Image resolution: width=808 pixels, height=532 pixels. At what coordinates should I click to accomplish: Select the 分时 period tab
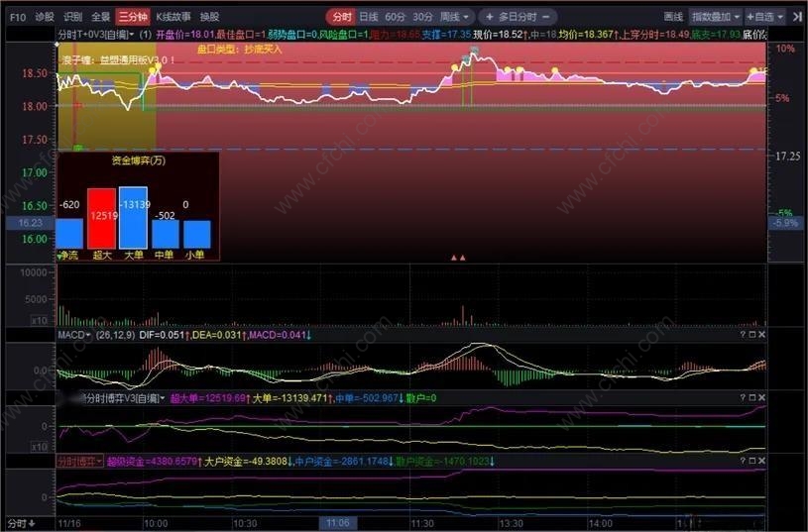(x=341, y=17)
